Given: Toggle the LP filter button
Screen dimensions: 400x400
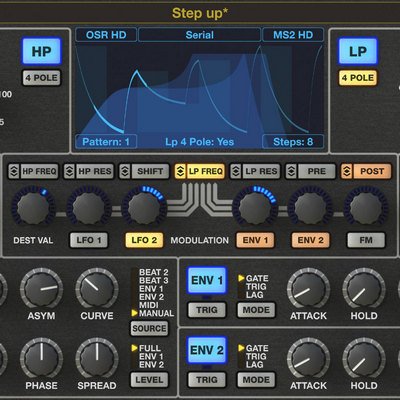Looking at the screenshot, I should click(x=358, y=51).
